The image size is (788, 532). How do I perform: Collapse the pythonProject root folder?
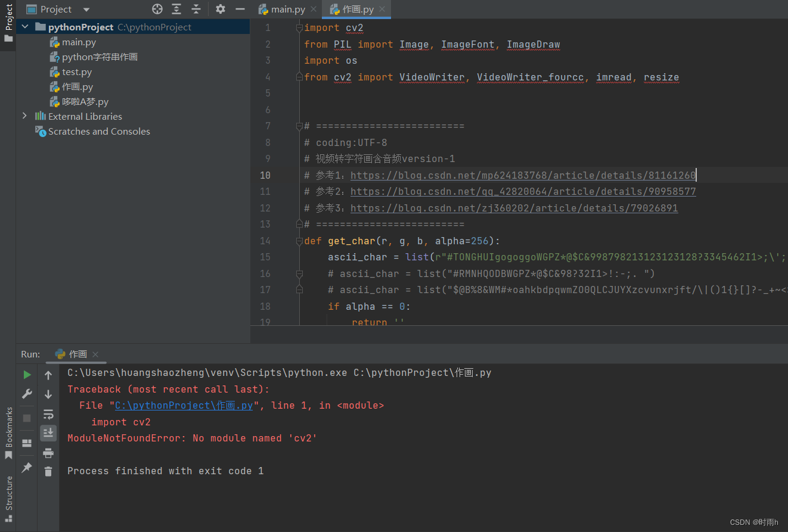point(24,27)
